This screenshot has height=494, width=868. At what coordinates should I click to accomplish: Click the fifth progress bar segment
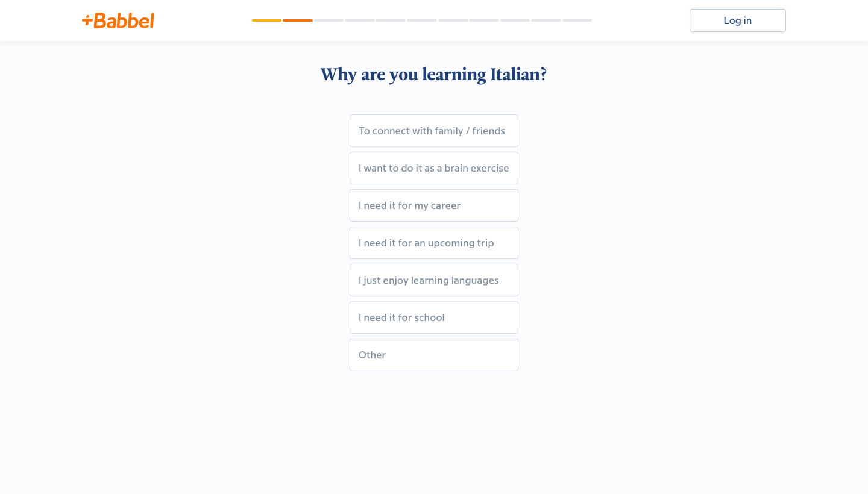(391, 20)
